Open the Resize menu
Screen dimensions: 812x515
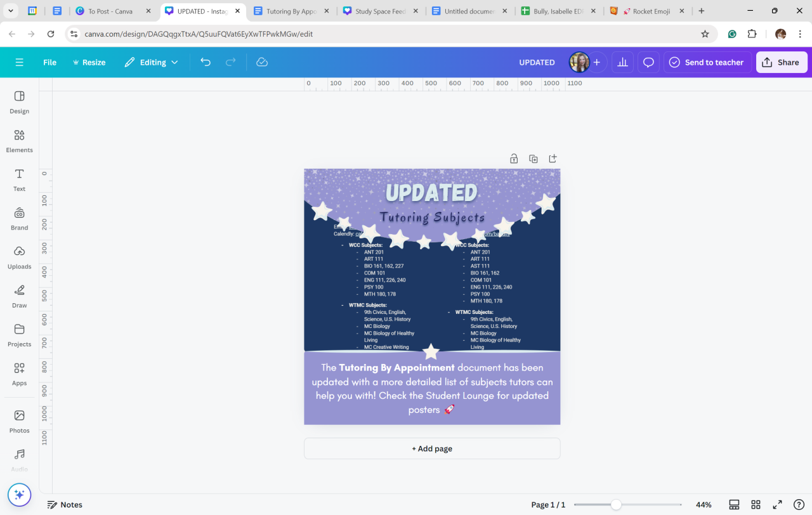(x=89, y=62)
